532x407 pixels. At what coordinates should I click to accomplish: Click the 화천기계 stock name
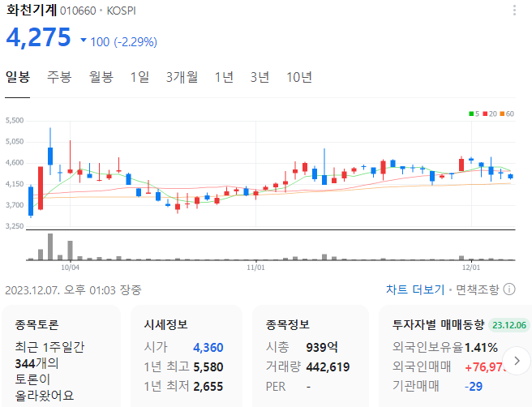[x=31, y=11]
